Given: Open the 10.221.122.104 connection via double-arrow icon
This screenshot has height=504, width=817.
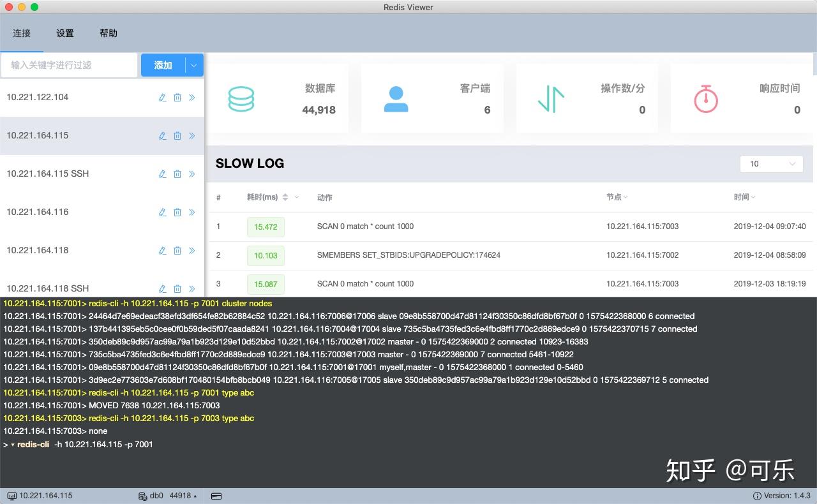Looking at the screenshot, I should coord(192,98).
